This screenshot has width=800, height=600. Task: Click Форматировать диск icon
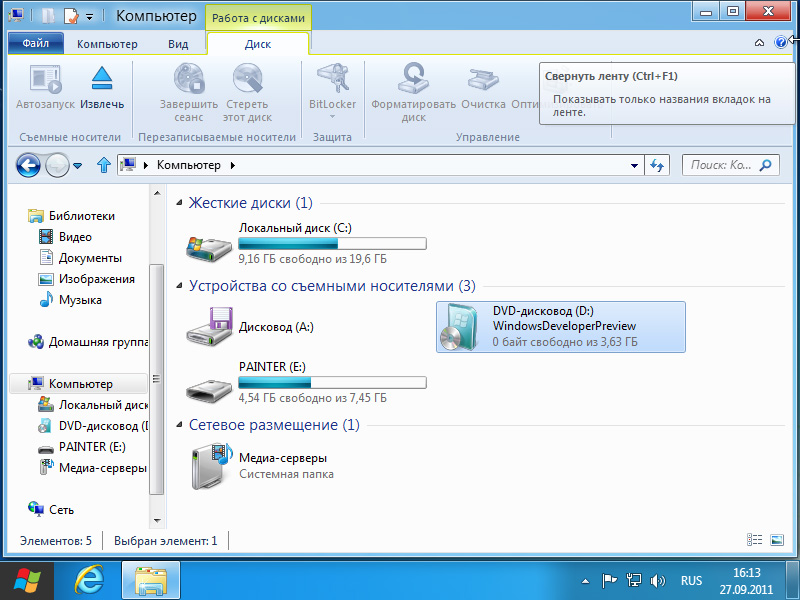pyautogui.click(x=413, y=79)
